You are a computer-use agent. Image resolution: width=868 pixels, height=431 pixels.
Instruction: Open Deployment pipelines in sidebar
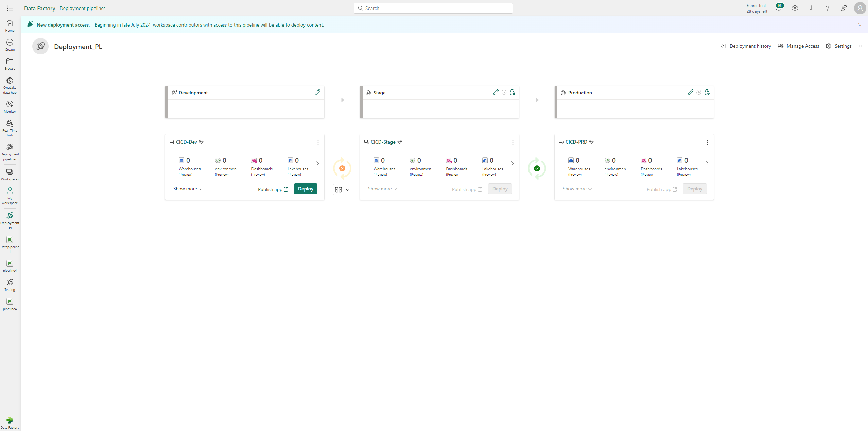click(10, 152)
